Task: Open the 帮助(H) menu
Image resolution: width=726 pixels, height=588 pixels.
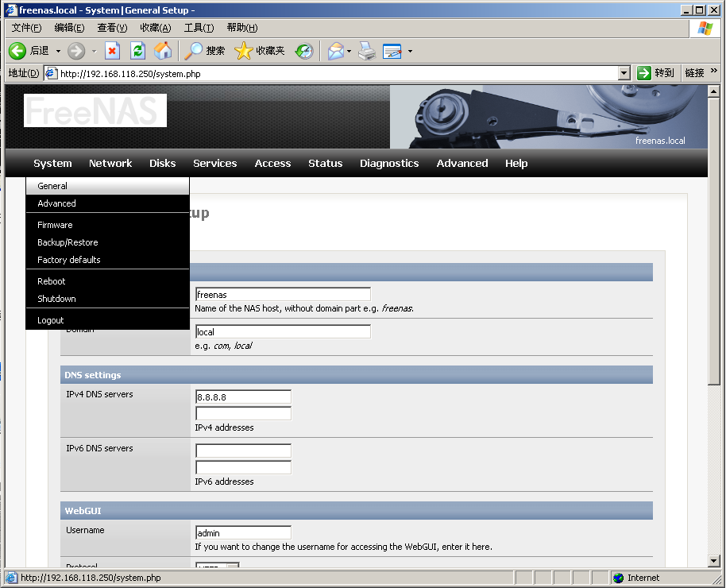Action: tap(242, 28)
